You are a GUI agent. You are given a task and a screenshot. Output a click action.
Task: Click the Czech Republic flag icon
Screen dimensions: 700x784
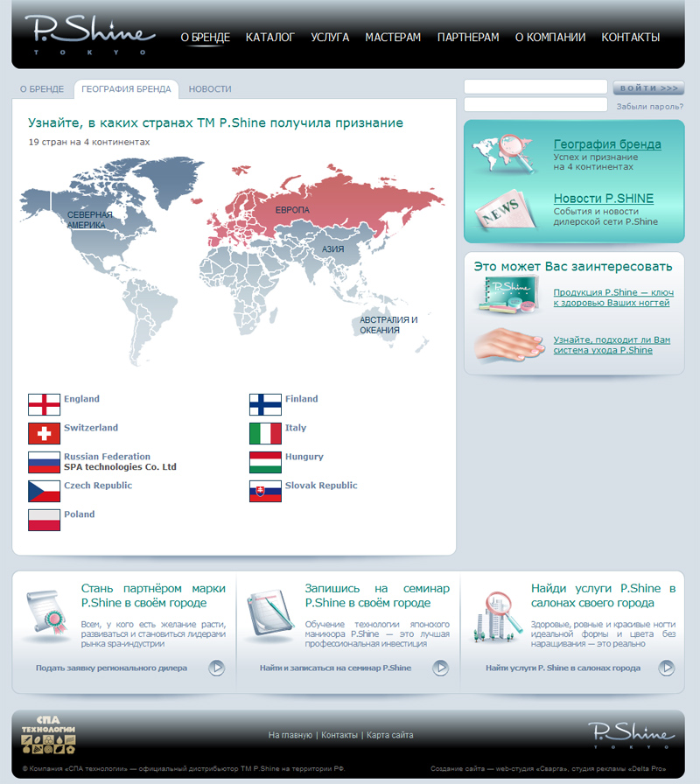[x=44, y=491]
